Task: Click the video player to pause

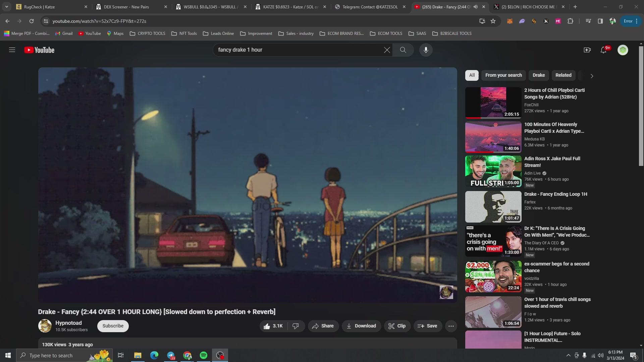Action: pos(248,185)
